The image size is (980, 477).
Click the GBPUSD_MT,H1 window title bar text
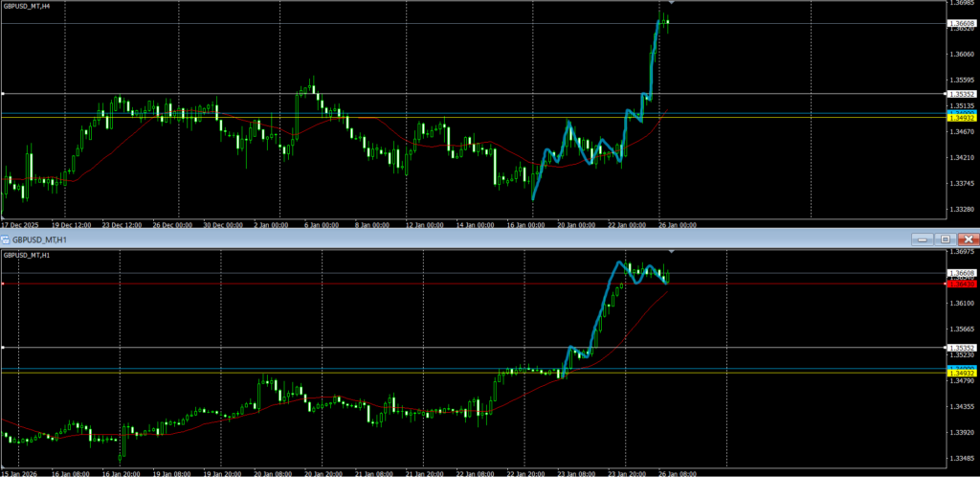tap(38, 238)
